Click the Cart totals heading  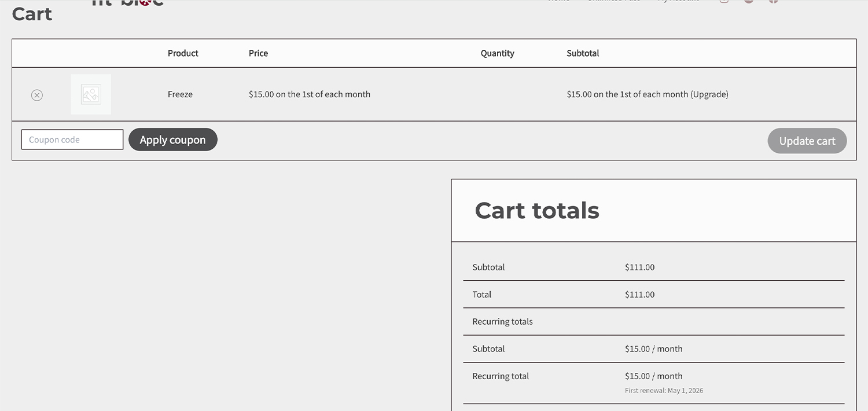(536, 210)
